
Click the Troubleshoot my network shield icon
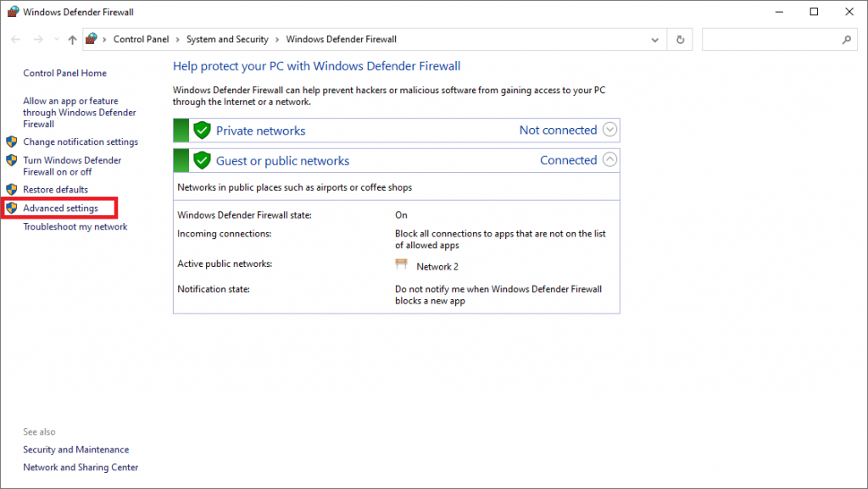11,226
